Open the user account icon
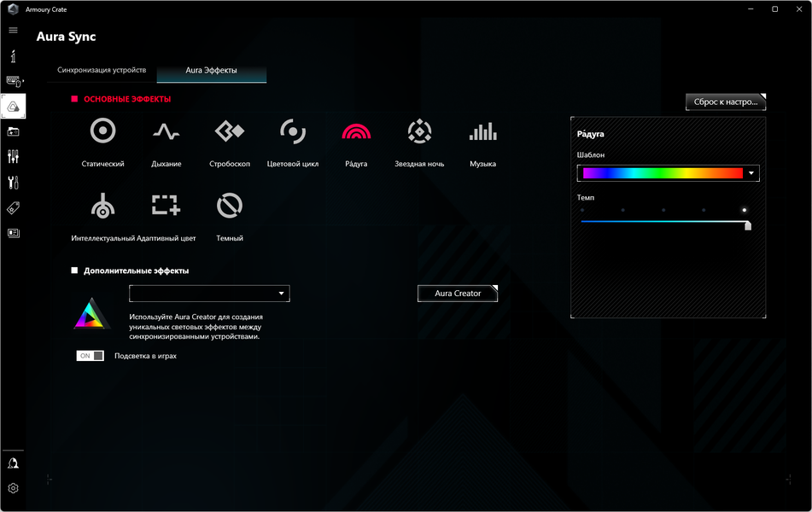The width and height of the screenshot is (812, 512). (13, 463)
